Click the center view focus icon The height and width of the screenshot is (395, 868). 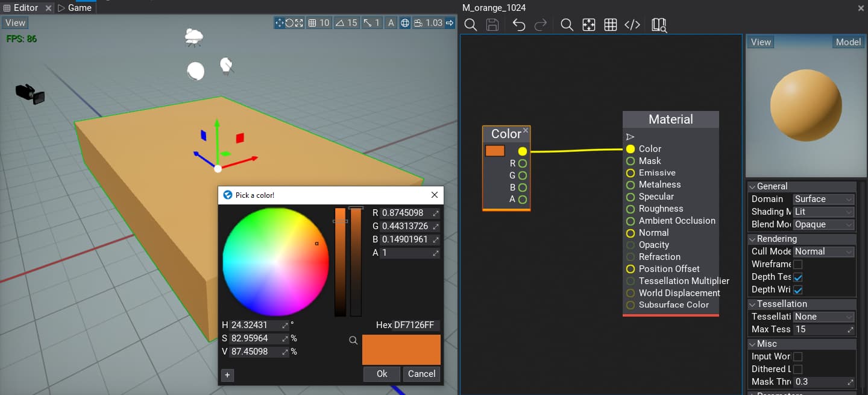click(588, 25)
